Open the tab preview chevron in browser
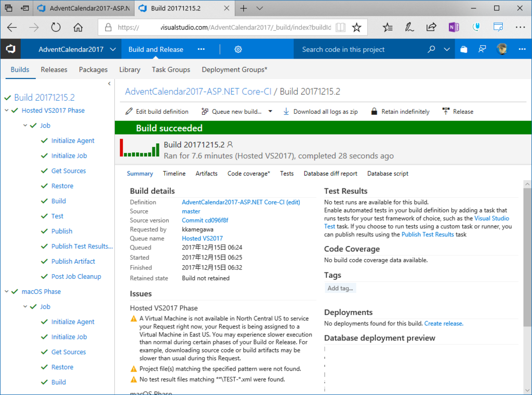This screenshot has width=532, height=395. pyautogui.click(x=260, y=8)
